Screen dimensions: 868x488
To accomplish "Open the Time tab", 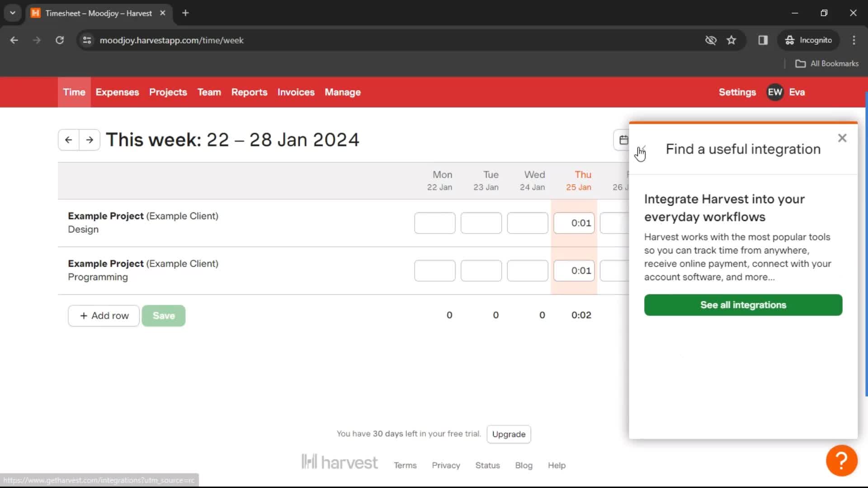I will pyautogui.click(x=74, y=92).
